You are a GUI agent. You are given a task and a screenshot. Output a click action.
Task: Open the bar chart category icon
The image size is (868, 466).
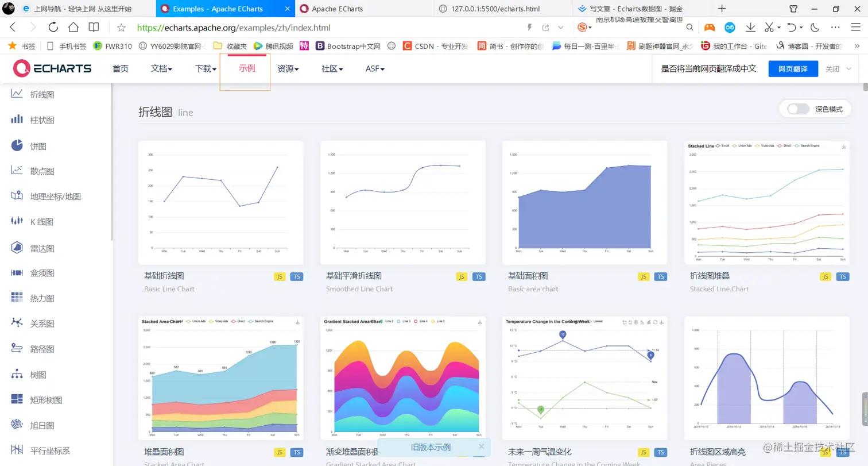point(17,120)
